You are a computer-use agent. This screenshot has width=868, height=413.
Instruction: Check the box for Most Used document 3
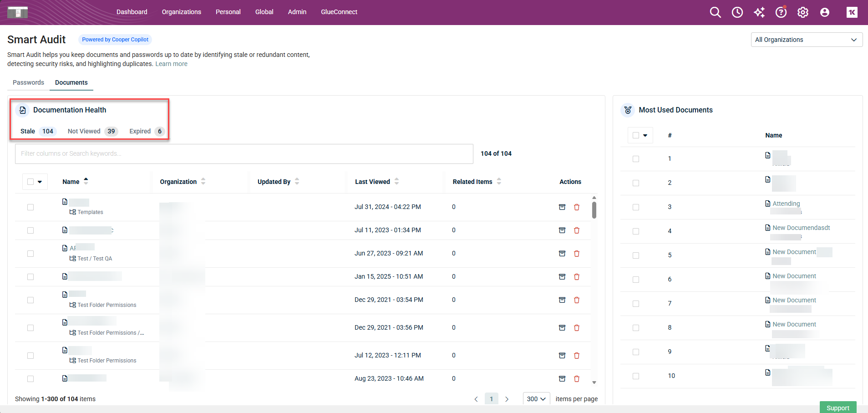click(636, 207)
